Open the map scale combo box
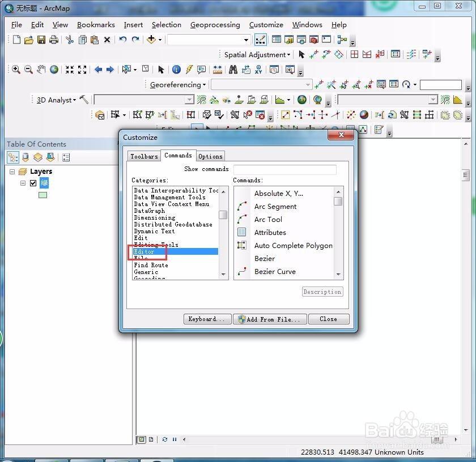Image resolution: width=476 pixels, height=462 pixels. (x=209, y=40)
